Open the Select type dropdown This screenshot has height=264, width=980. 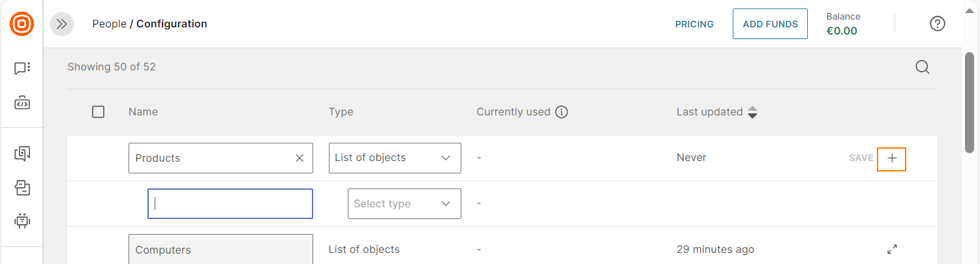pos(404,203)
